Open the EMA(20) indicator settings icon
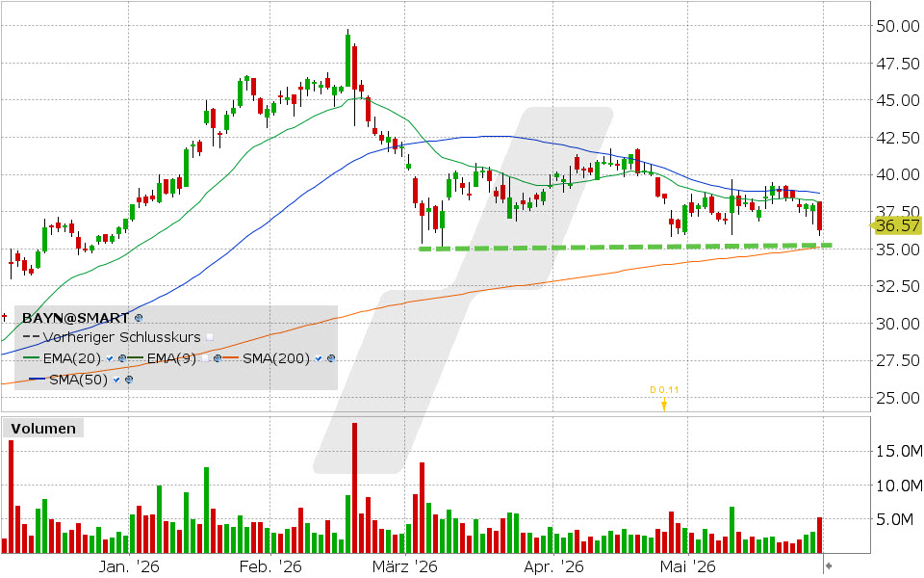 tap(122, 358)
